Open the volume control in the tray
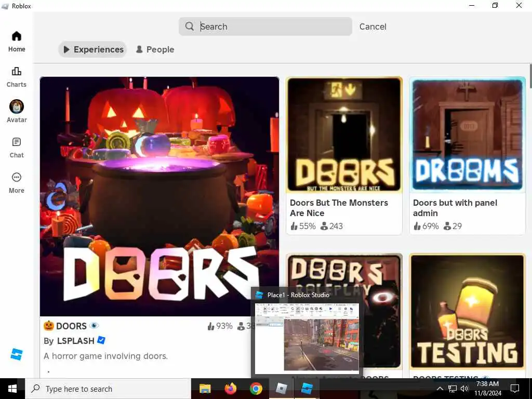Image resolution: width=532 pixels, height=399 pixels. point(464,389)
